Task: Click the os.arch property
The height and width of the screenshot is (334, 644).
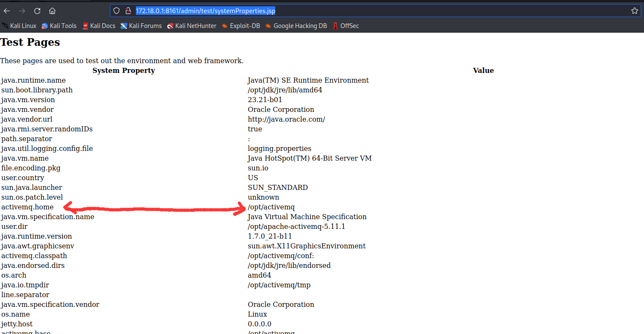Action: [14, 275]
